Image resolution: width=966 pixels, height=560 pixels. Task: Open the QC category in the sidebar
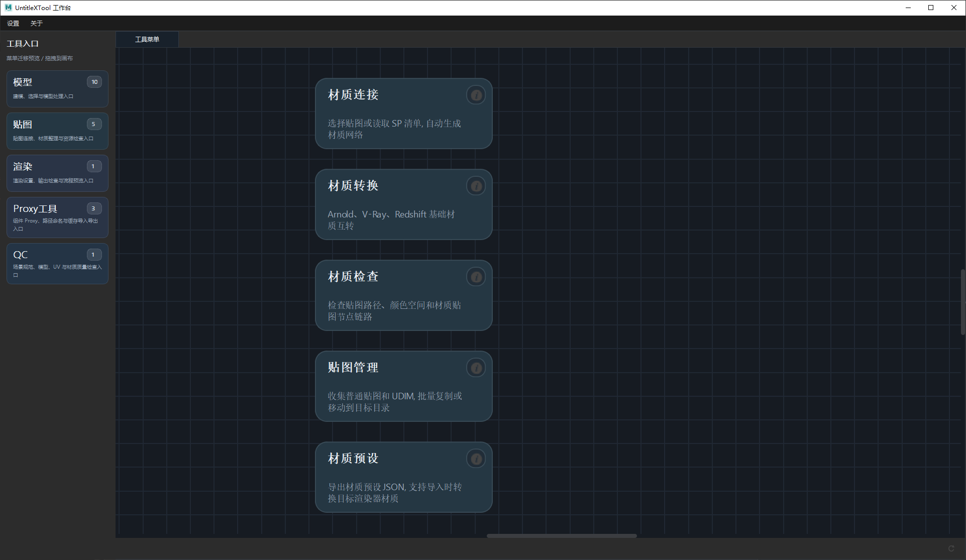click(x=57, y=263)
